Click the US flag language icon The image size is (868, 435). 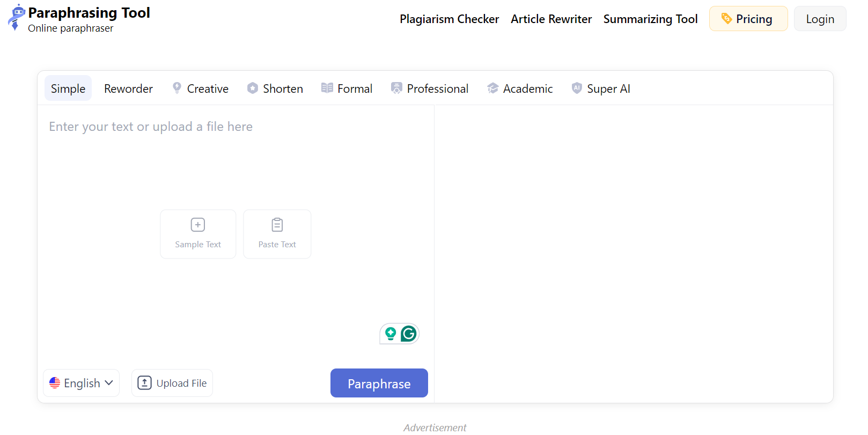point(55,383)
